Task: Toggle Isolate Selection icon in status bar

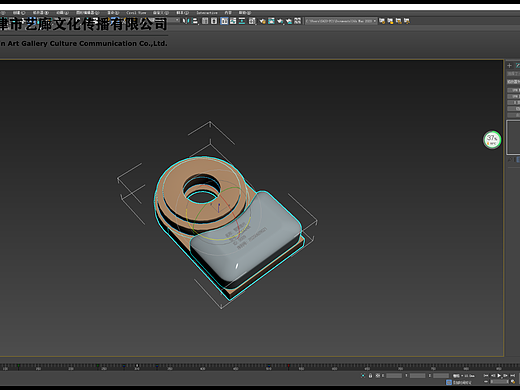Action: coord(363,376)
